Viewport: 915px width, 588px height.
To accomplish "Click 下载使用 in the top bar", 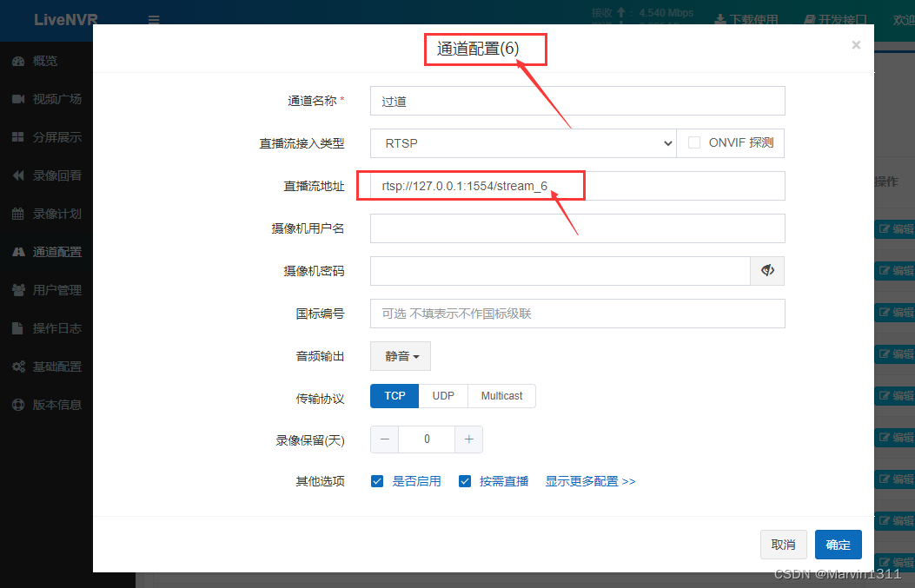I will (746, 20).
